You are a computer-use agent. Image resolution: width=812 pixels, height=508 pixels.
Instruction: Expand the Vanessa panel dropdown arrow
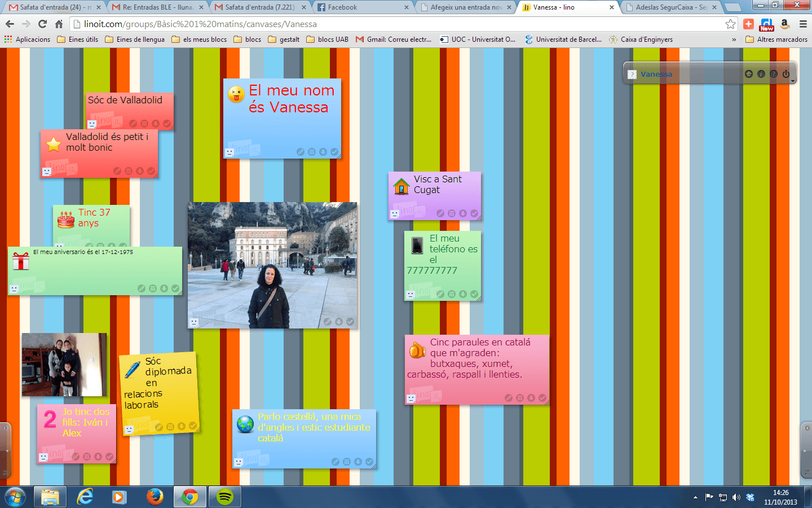pyautogui.click(x=793, y=81)
